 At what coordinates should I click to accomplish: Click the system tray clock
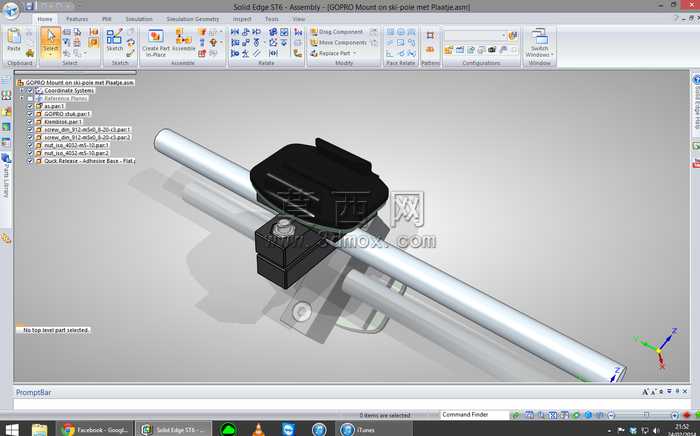682,429
